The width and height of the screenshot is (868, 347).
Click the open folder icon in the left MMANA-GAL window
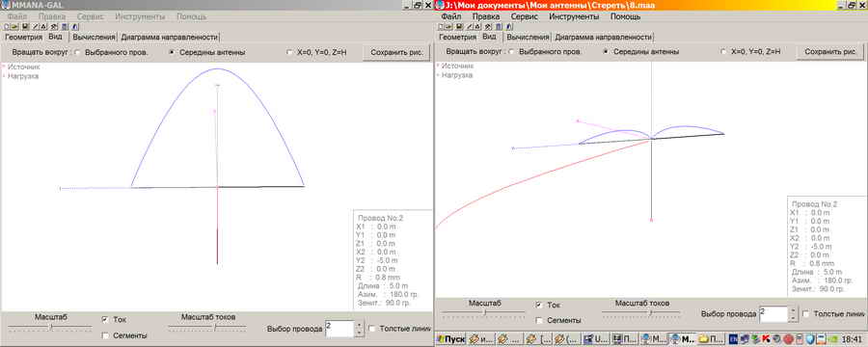coord(14,27)
